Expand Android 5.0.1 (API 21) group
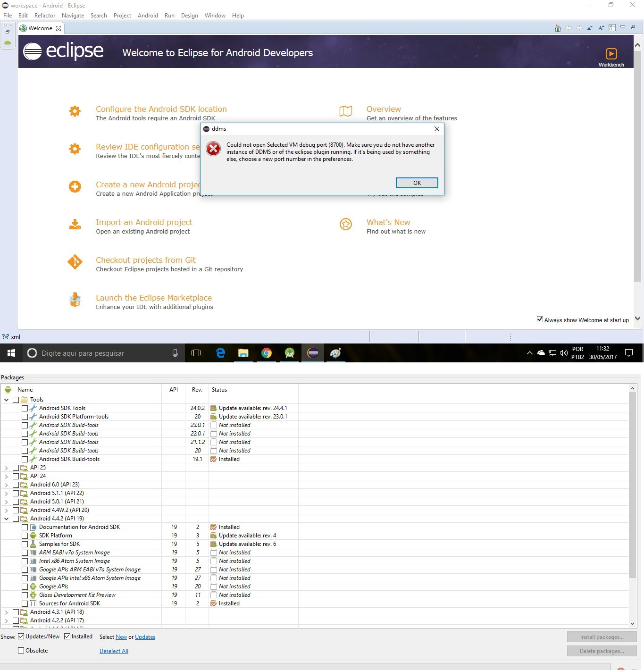Viewport: 644px width, 670px height. pos(7,502)
